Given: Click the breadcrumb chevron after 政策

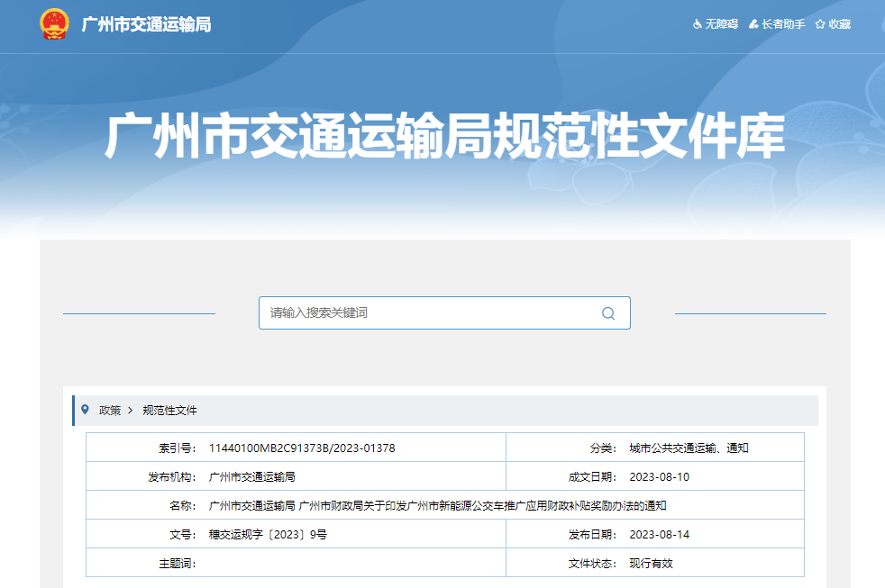Looking at the screenshot, I should [x=131, y=411].
